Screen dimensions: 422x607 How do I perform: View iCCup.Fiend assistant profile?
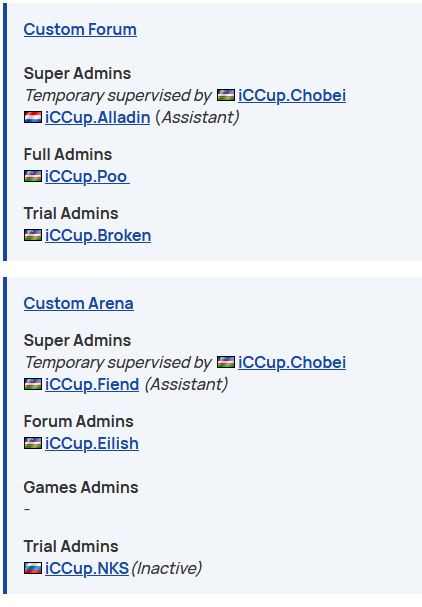click(x=92, y=384)
